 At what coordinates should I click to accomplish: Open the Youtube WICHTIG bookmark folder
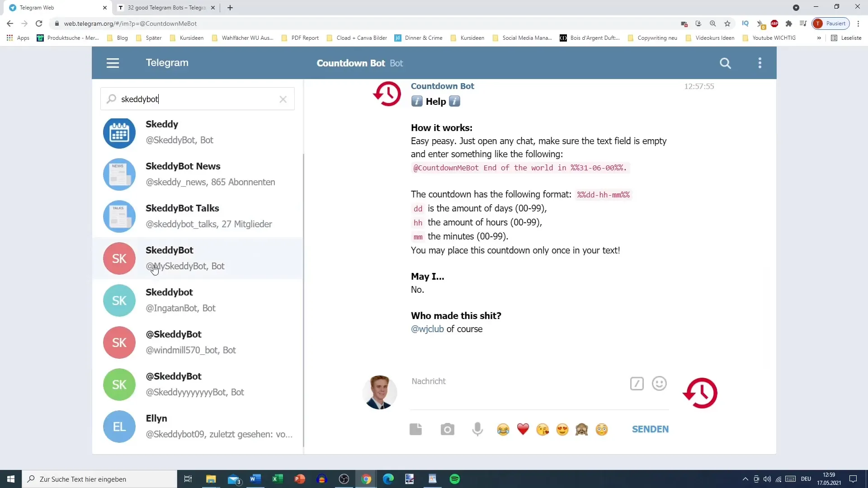(769, 38)
